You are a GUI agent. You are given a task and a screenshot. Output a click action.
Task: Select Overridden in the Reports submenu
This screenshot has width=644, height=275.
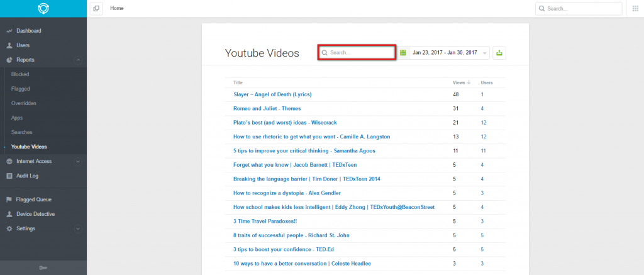point(24,103)
